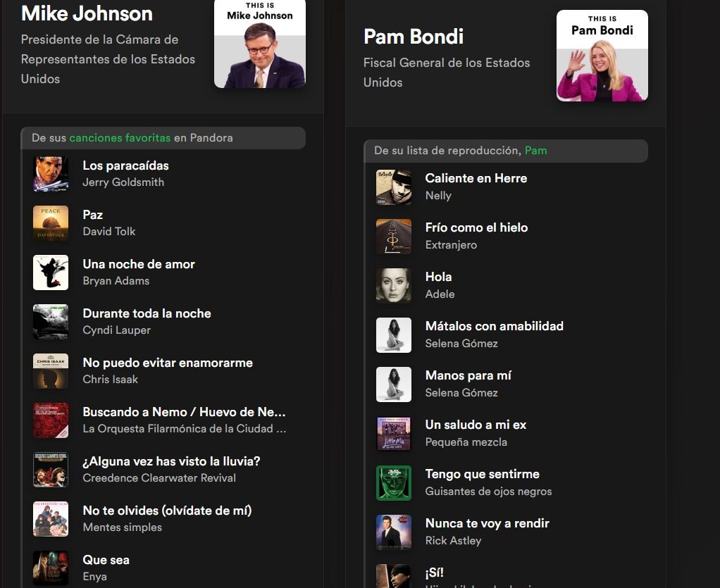Select the song No te olvides (olvídate de mí)
Image resolution: width=720 pixels, height=588 pixels.
point(167,511)
